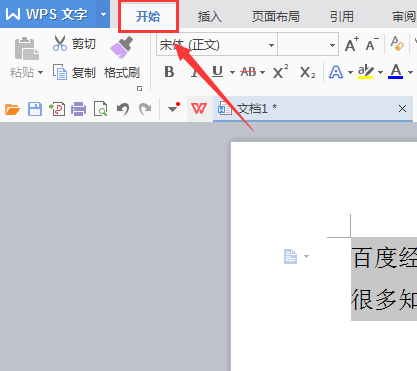Cut selection with the scissors (剪切) button
Image resolution: width=417 pixels, height=371 pixels.
click(74, 44)
